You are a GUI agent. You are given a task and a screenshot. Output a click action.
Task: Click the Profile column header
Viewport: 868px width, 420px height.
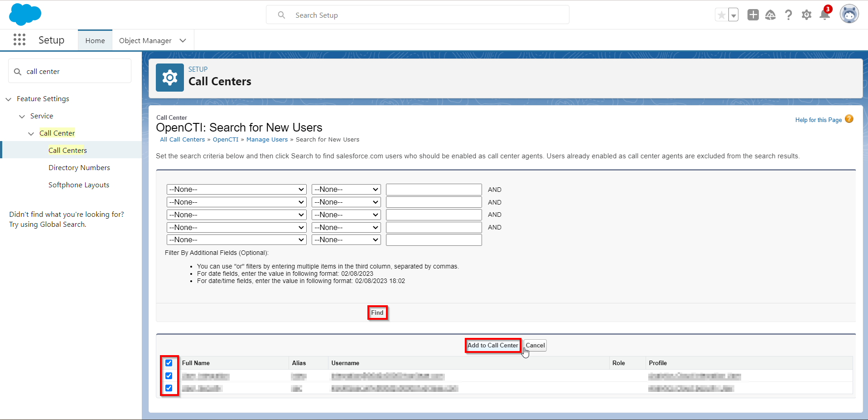tap(658, 363)
